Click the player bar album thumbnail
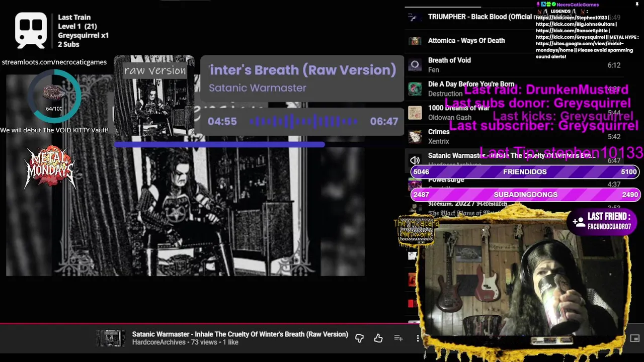This screenshot has height=362, width=644. tap(111, 338)
